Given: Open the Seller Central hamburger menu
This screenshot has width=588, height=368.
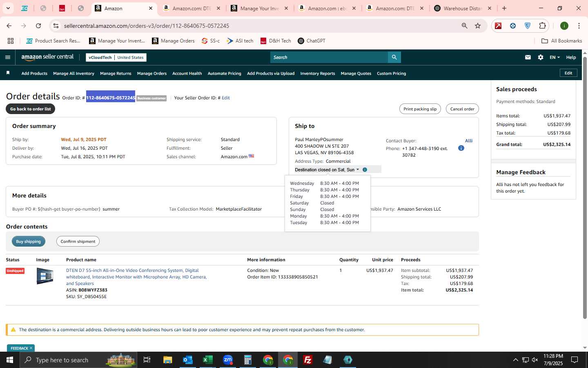Looking at the screenshot, I should 7,57.
